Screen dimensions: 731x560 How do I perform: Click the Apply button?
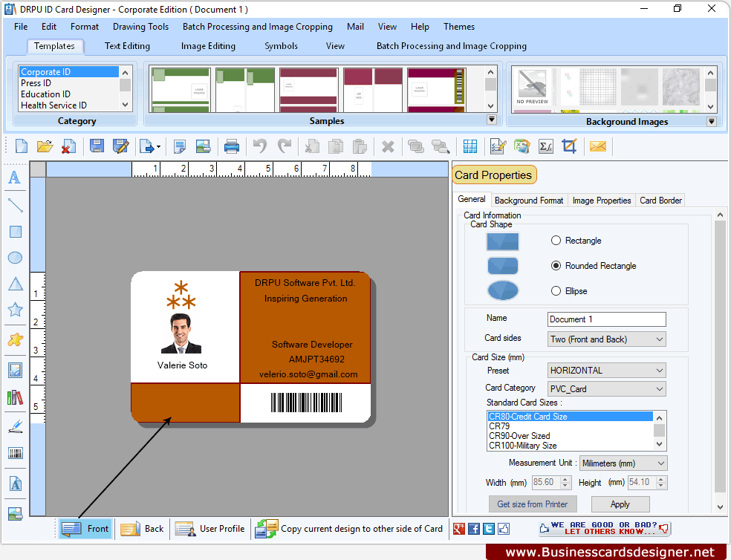pyautogui.click(x=620, y=504)
